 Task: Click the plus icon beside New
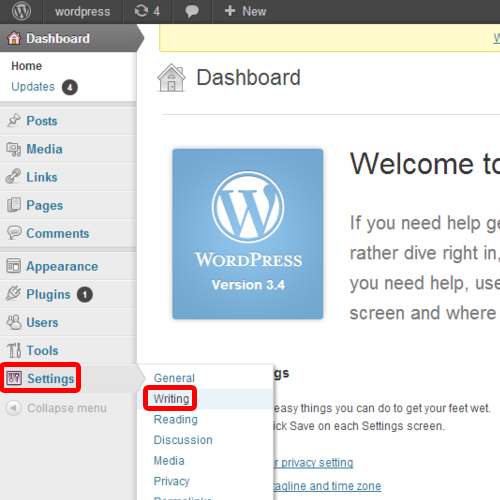point(230,11)
